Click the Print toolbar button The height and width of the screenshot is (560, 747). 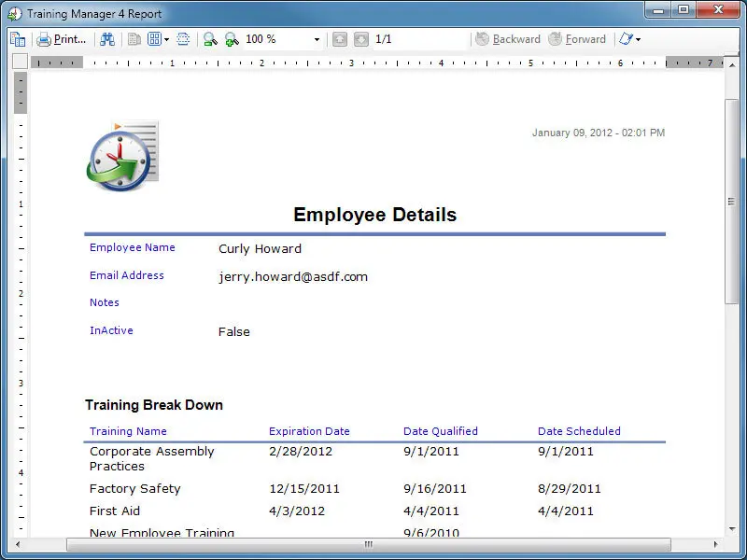pos(61,39)
